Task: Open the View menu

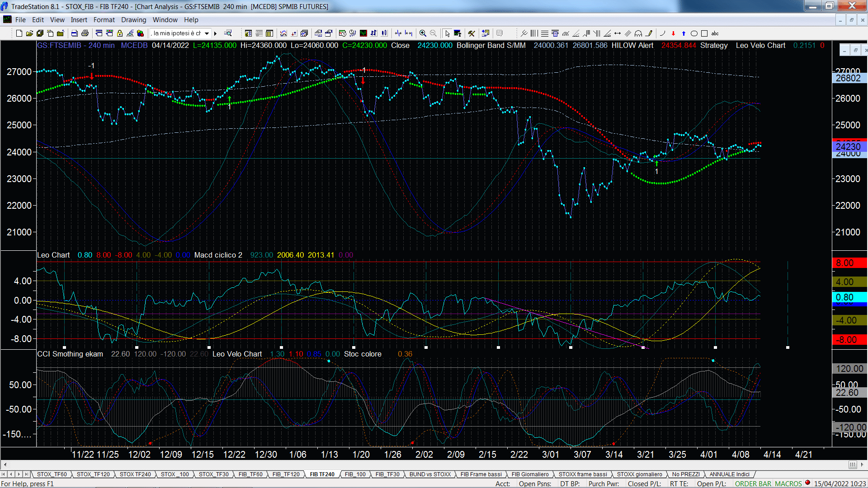Action: tap(57, 19)
